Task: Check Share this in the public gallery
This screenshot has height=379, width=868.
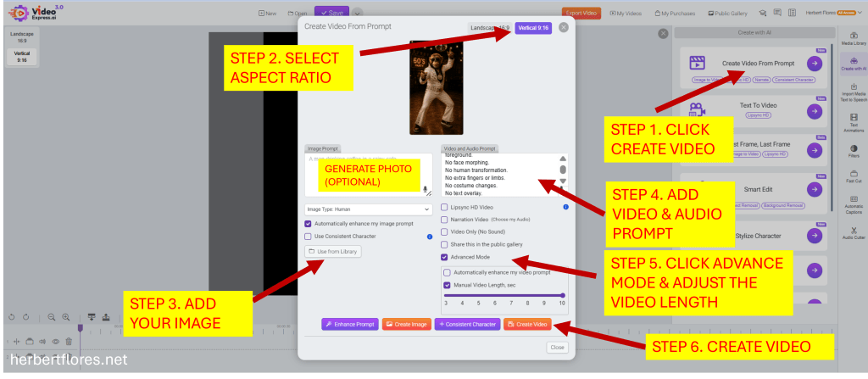Action: point(444,244)
